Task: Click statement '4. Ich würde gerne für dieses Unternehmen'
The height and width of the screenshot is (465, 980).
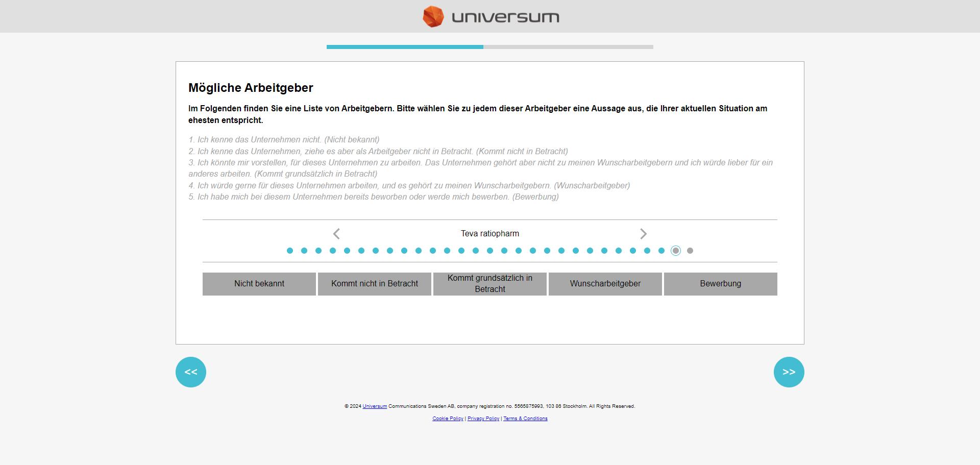Action: tap(409, 186)
